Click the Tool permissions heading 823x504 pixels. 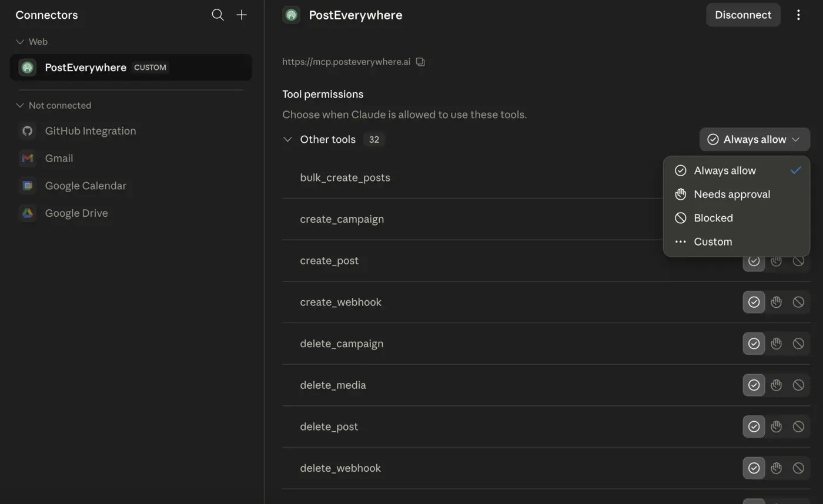[323, 94]
